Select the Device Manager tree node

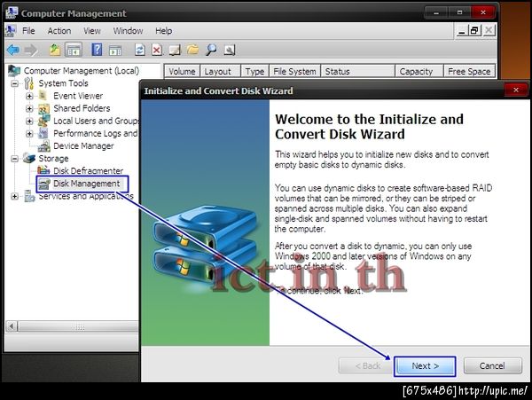click(x=83, y=145)
